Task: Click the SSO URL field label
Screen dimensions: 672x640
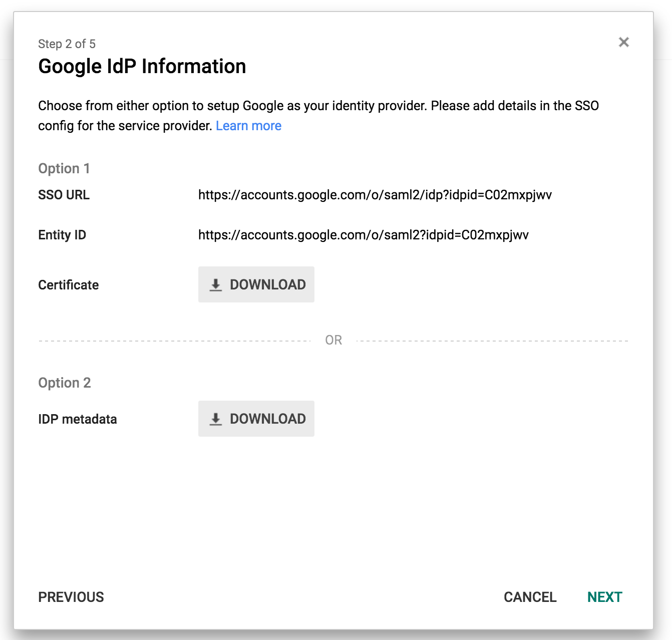Action: pyautogui.click(x=64, y=195)
